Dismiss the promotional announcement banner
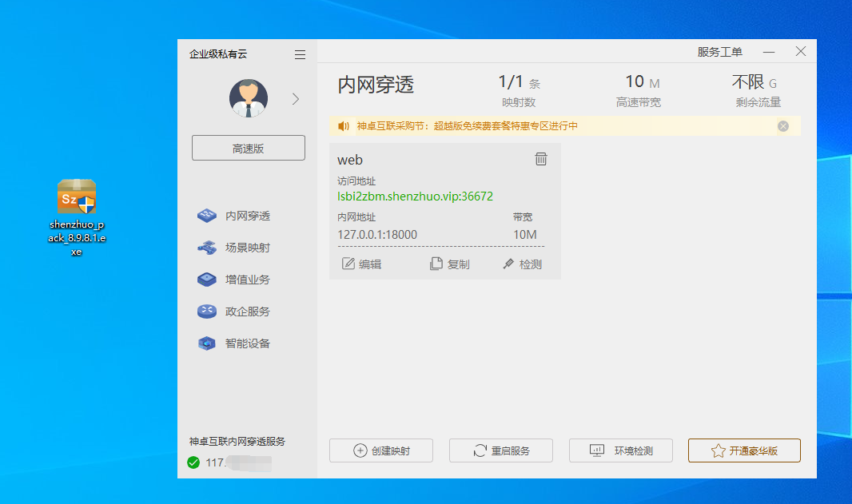This screenshot has width=852, height=504. [782, 125]
